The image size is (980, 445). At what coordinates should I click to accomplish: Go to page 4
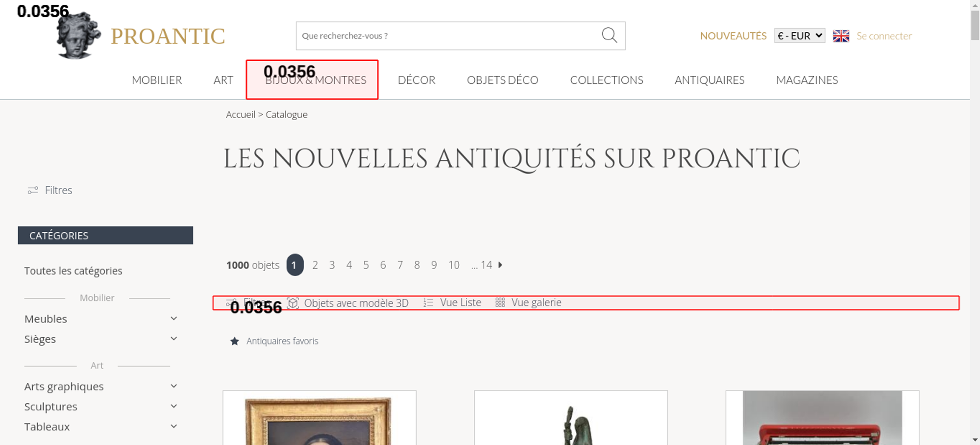[x=349, y=265]
